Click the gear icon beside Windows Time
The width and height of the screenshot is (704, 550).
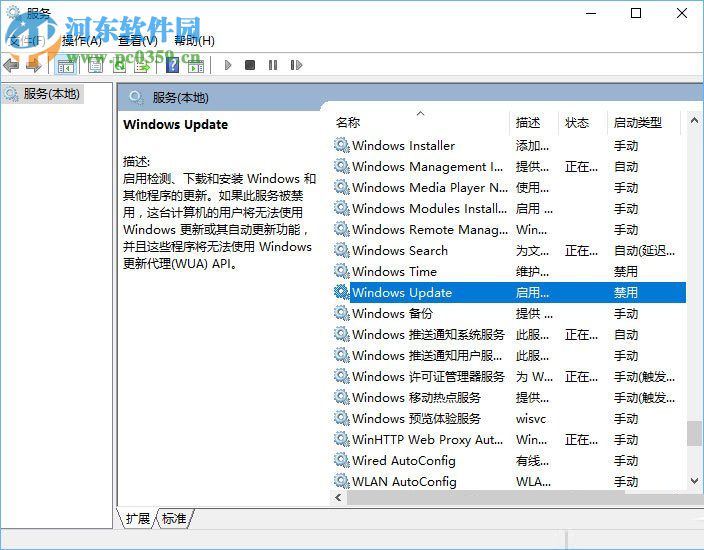point(342,271)
